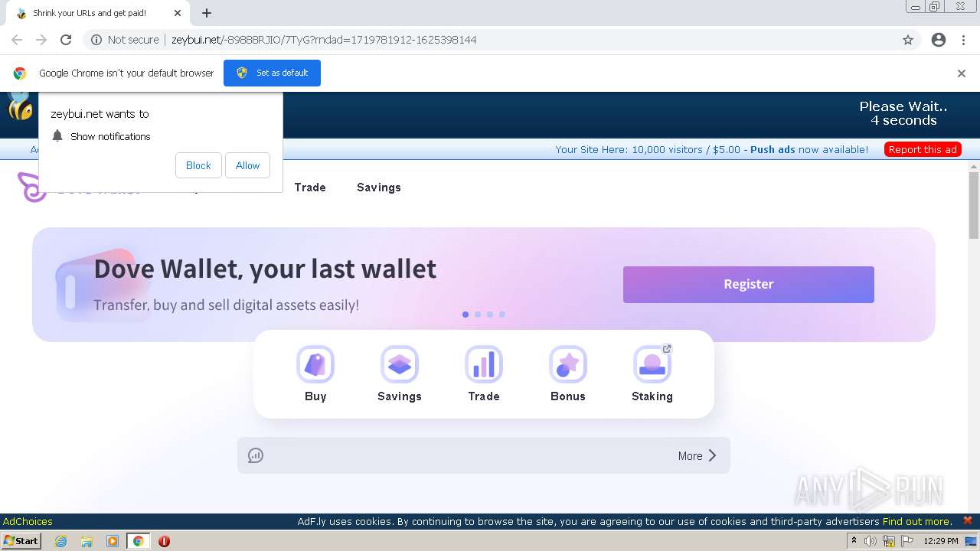Open the taskbar file explorer folder
The image size is (980, 551).
87,541
